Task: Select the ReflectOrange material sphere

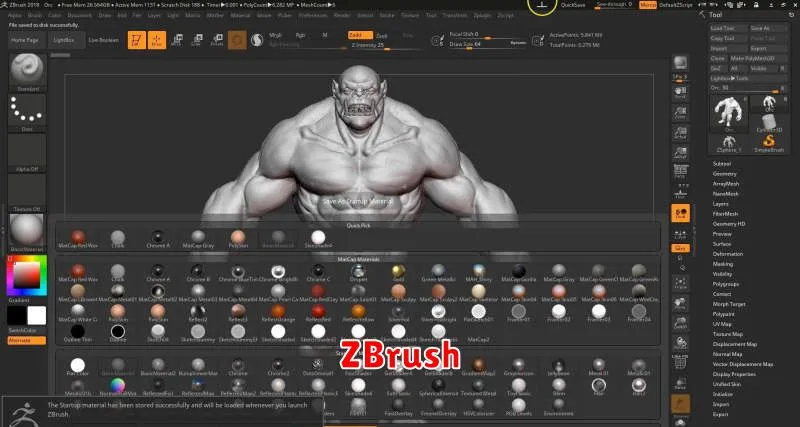Action: tap(278, 313)
